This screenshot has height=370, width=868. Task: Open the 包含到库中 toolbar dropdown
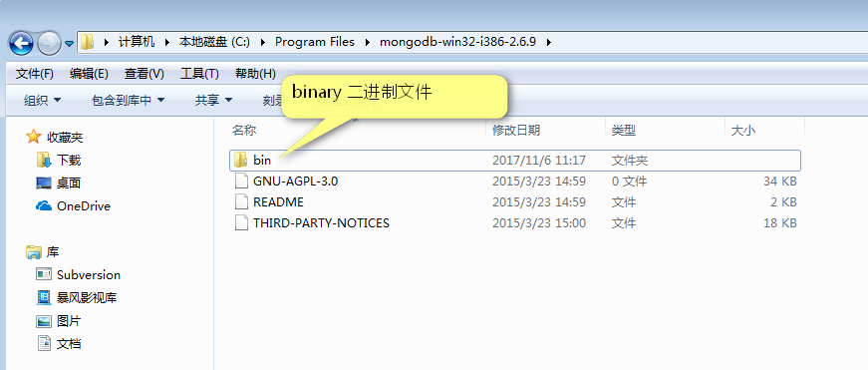coord(128,101)
